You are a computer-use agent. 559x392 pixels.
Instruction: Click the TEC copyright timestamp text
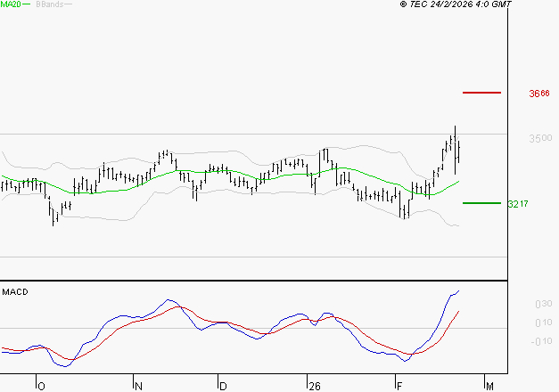456,4
